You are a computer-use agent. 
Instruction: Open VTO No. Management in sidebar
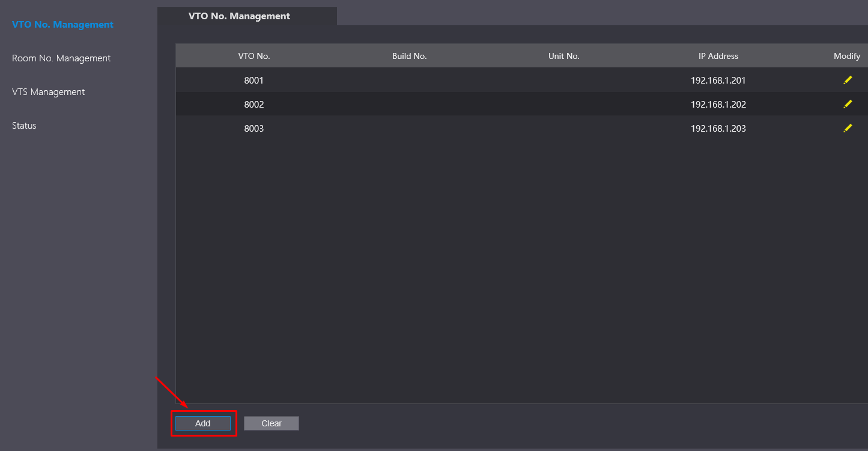[x=62, y=25]
